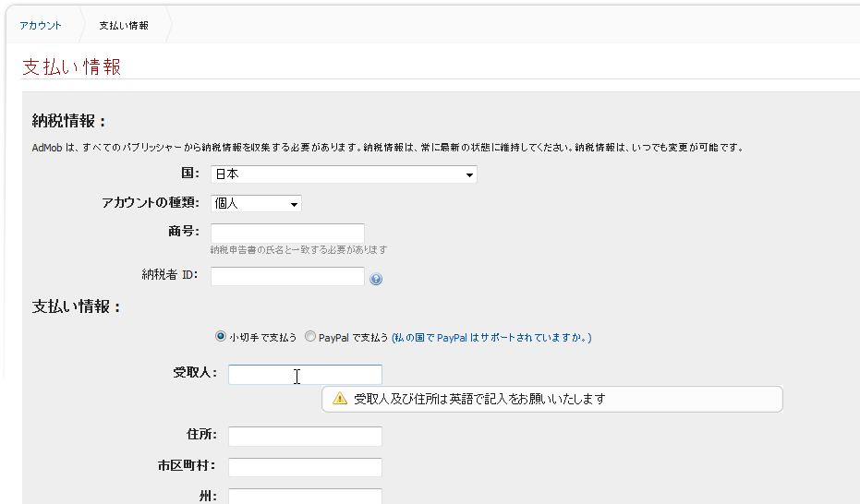Click the tooltip about entering the address in English
860x504 pixels.
tap(552, 399)
